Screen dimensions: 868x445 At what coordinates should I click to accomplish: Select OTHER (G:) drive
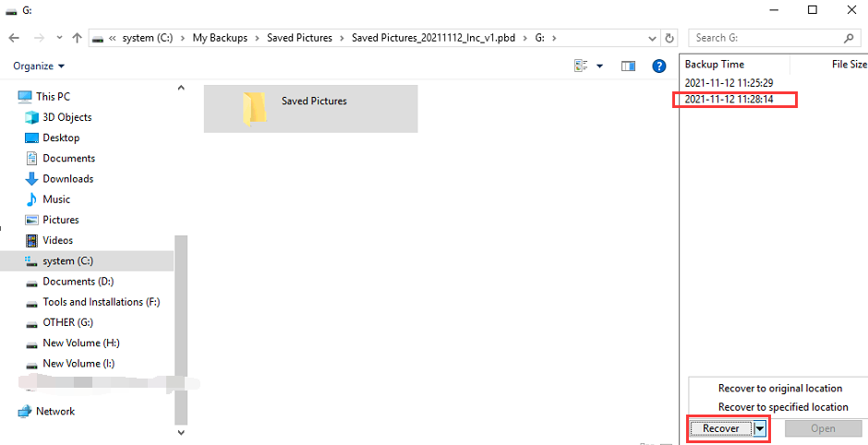click(68, 322)
